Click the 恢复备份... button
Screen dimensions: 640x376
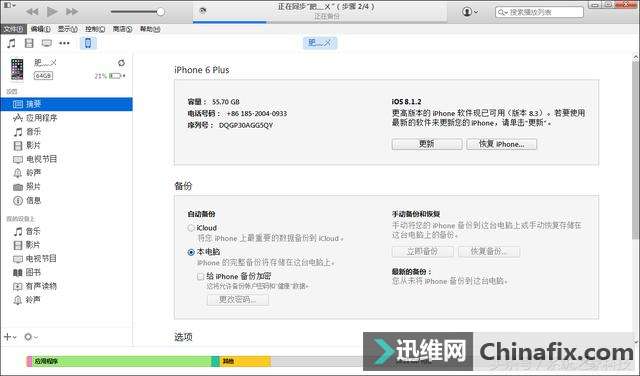click(489, 251)
